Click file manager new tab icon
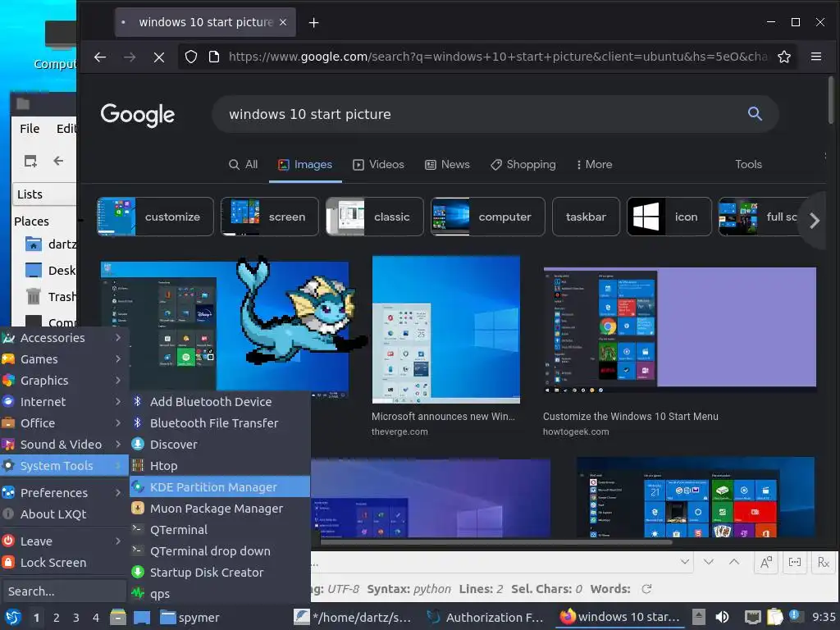This screenshot has width=840, height=630. (x=30, y=161)
